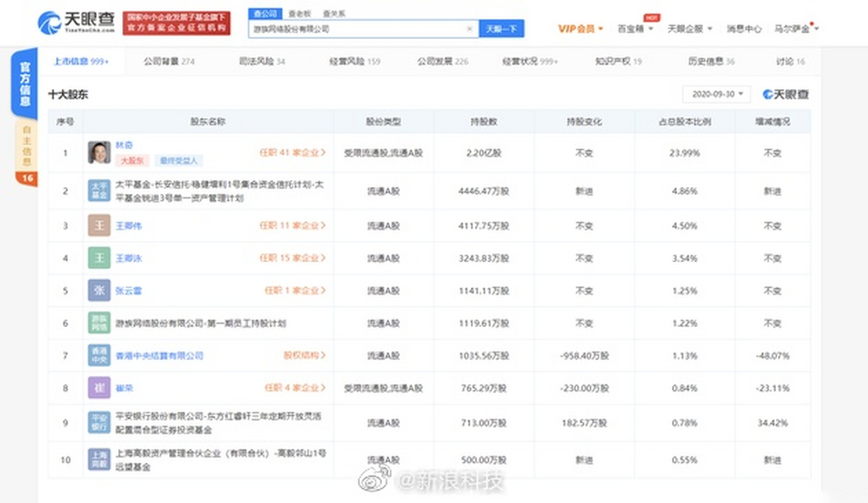Click the green 王 avatar icon for 王郸伟
Image resolution: width=868 pixels, height=503 pixels.
99,225
